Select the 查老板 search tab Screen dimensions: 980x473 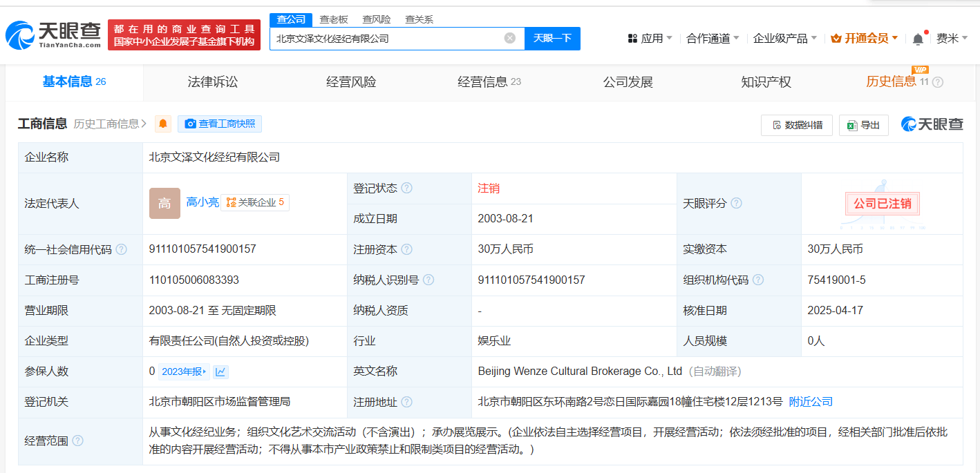[x=334, y=19]
